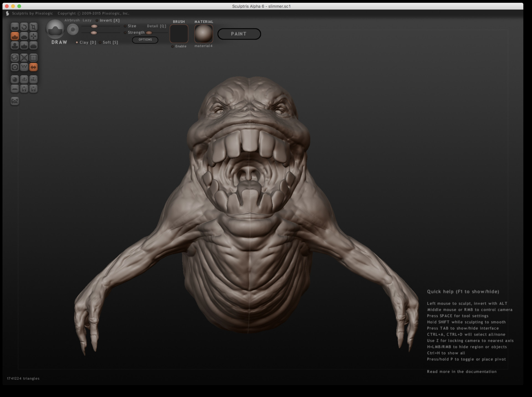
Task: Select the Flatten brush tool
Action: pyautogui.click(x=24, y=36)
